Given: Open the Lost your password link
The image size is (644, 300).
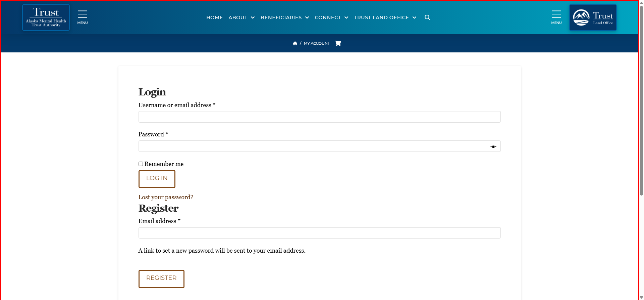Looking at the screenshot, I should (x=166, y=197).
